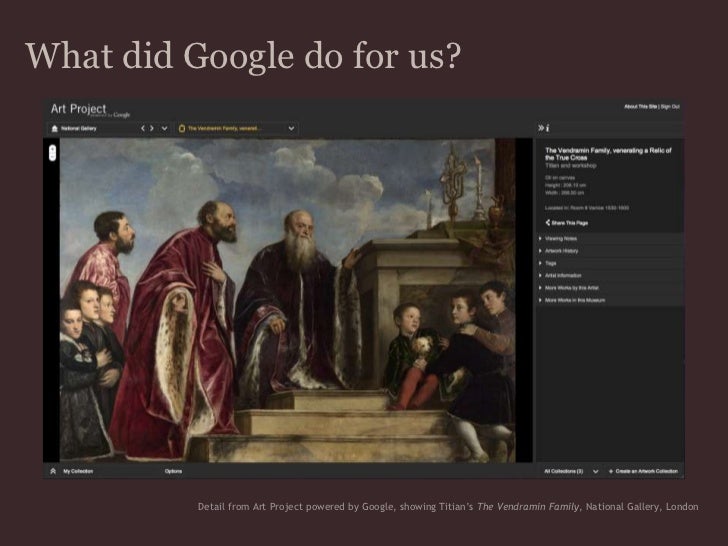
Task: Click the info 'i' icon
Action: click(x=548, y=128)
